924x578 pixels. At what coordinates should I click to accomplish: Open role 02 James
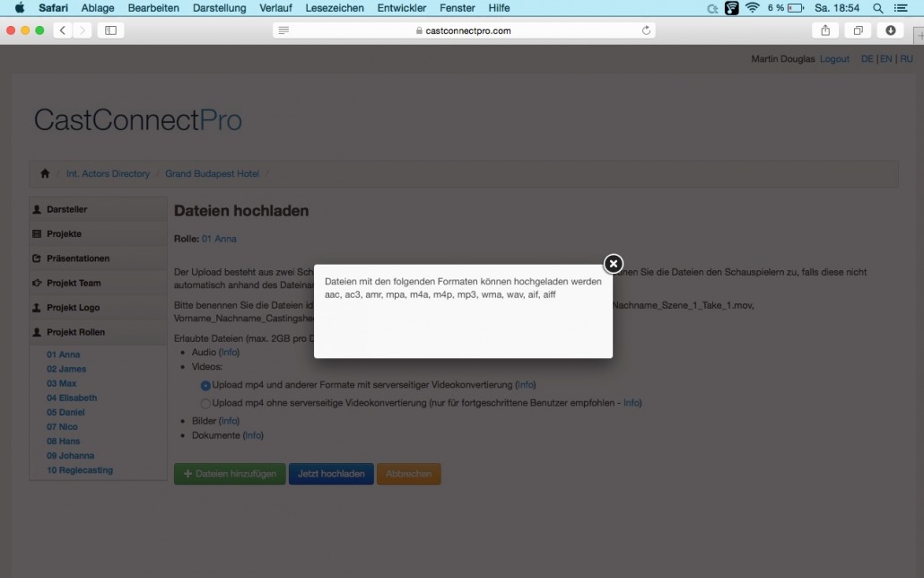(x=66, y=369)
